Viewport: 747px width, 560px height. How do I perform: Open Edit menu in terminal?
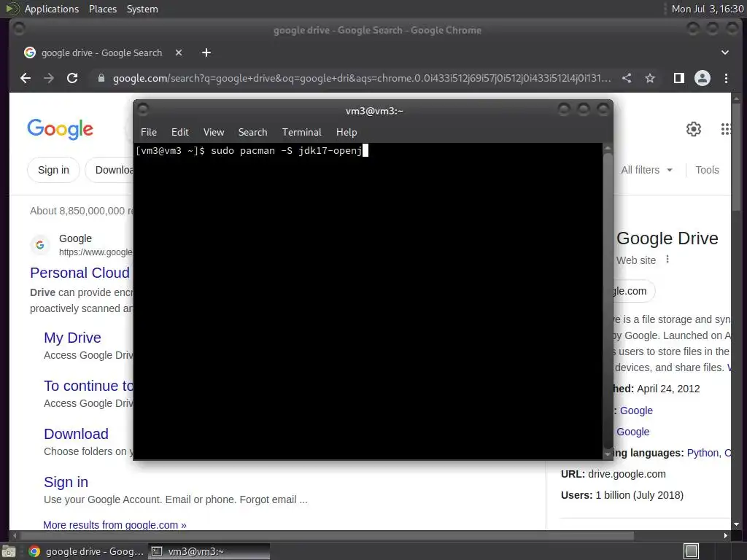click(x=179, y=133)
